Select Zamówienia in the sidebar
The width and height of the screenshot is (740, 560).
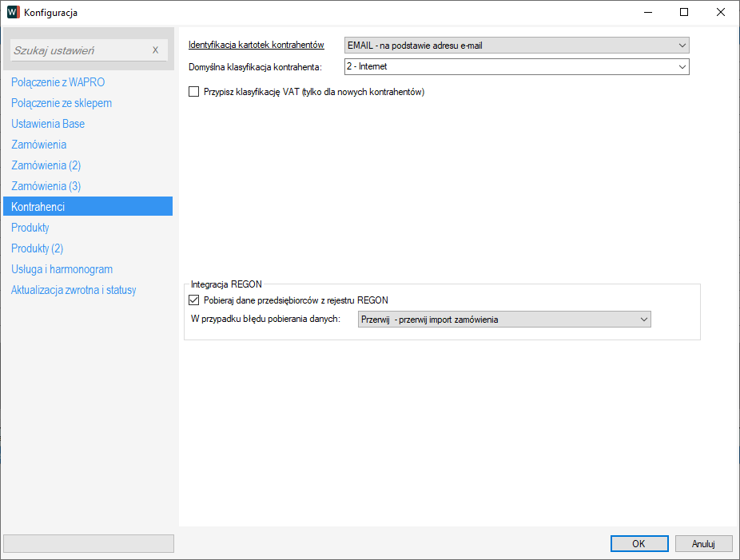(38, 145)
